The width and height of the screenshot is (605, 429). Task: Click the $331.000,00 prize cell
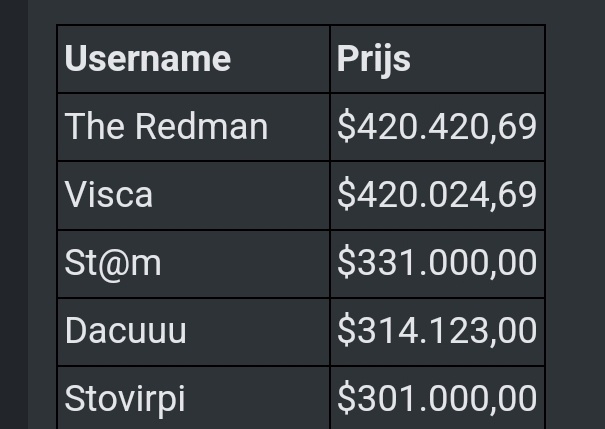click(x=437, y=263)
